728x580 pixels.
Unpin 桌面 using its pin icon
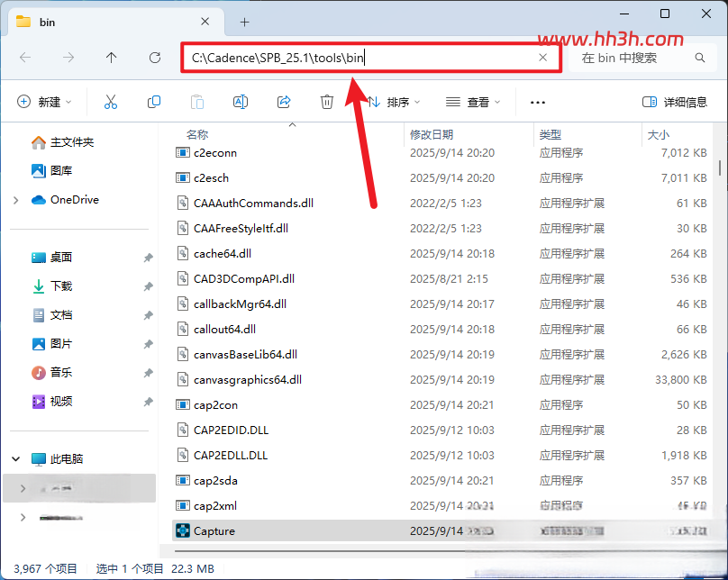148,258
